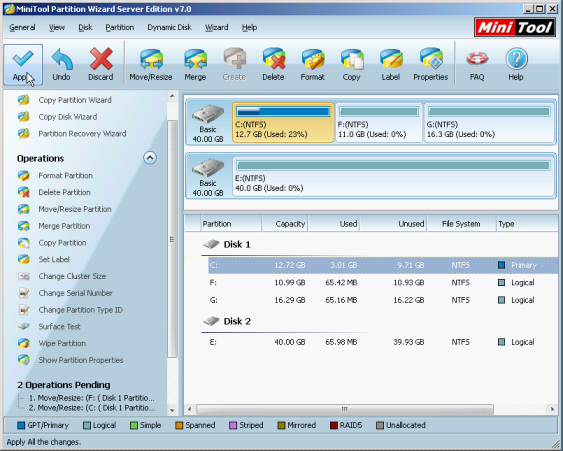Click Disk 2 header in list
Image resolution: width=563 pixels, height=451 pixels.
coord(227,321)
